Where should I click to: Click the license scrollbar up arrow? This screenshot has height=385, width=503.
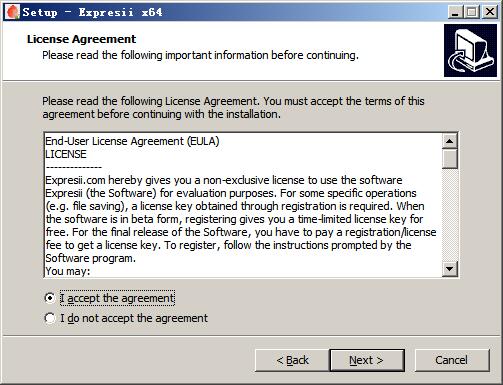pos(450,141)
